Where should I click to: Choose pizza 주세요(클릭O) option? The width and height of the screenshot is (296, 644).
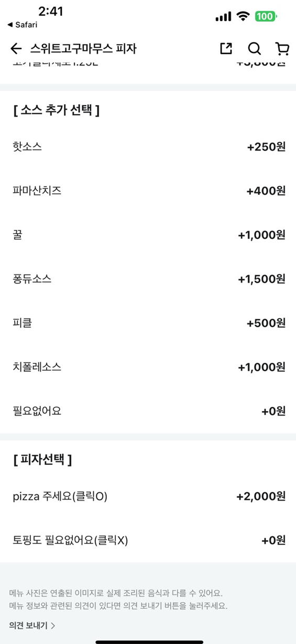(148, 496)
